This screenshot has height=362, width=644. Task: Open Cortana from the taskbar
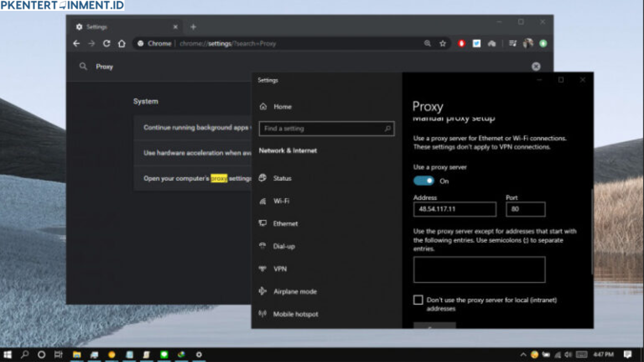(41, 354)
